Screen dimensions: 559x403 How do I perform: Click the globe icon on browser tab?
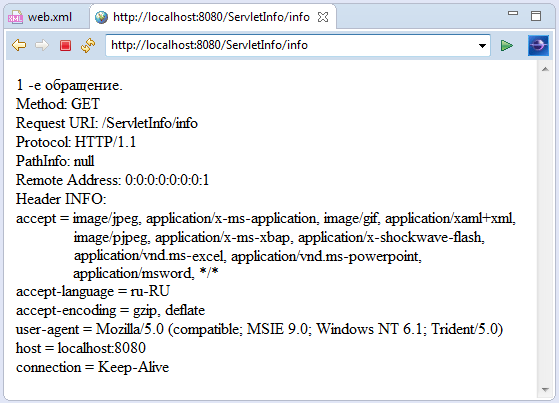pos(101,17)
